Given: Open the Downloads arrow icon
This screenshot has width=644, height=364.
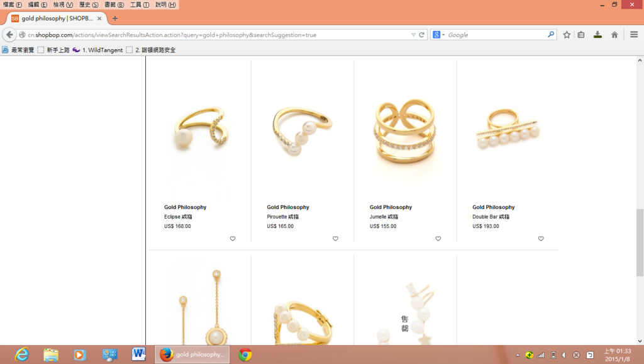Looking at the screenshot, I should (x=597, y=35).
